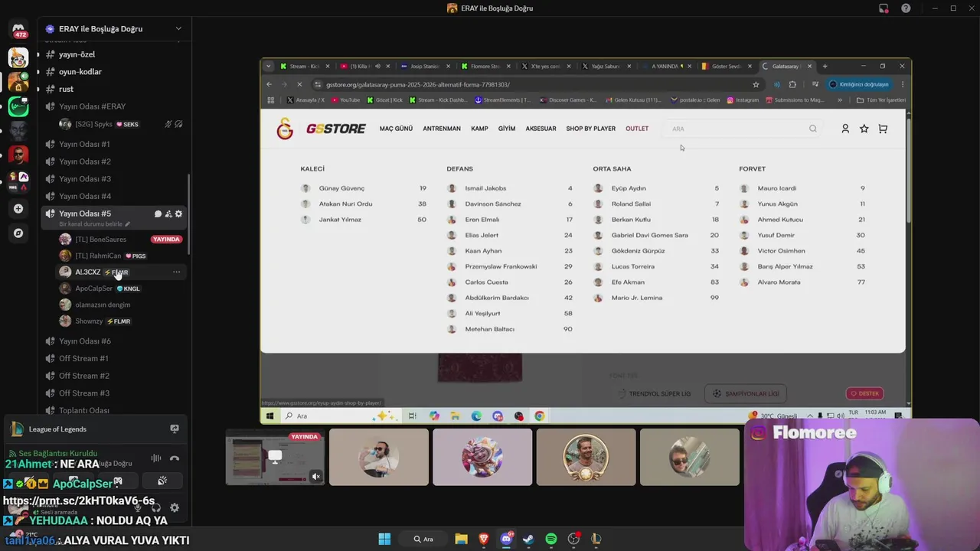Select the Victor Osimhen player link

tap(781, 251)
